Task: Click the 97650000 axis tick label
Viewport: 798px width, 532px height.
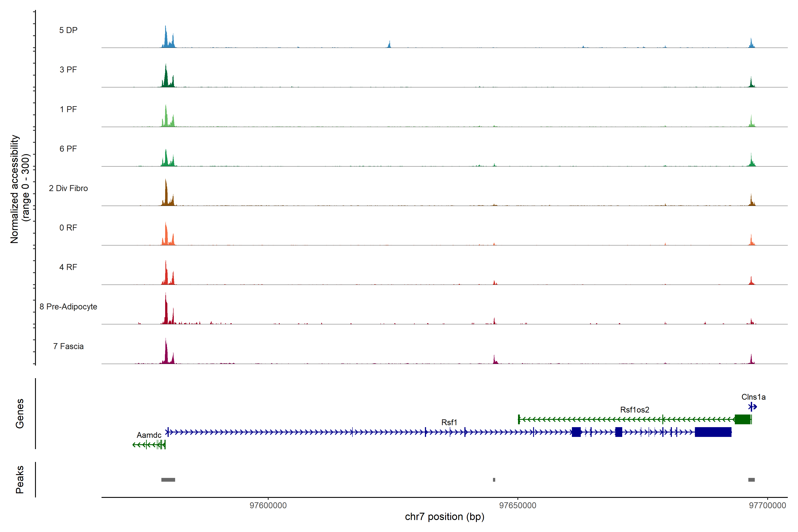Action: point(518,505)
